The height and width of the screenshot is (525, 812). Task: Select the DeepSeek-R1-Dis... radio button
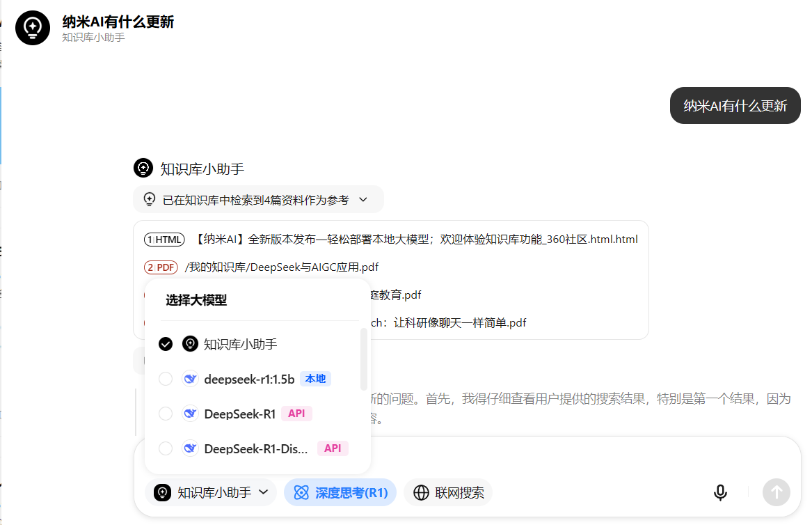pyautogui.click(x=166, y=448)
